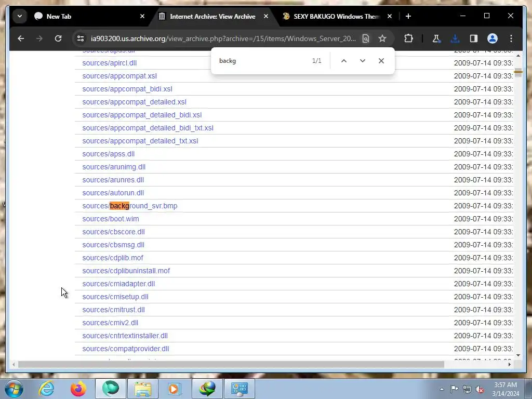Click vertical scrollbar down arrow

click(x=518, y=355)
